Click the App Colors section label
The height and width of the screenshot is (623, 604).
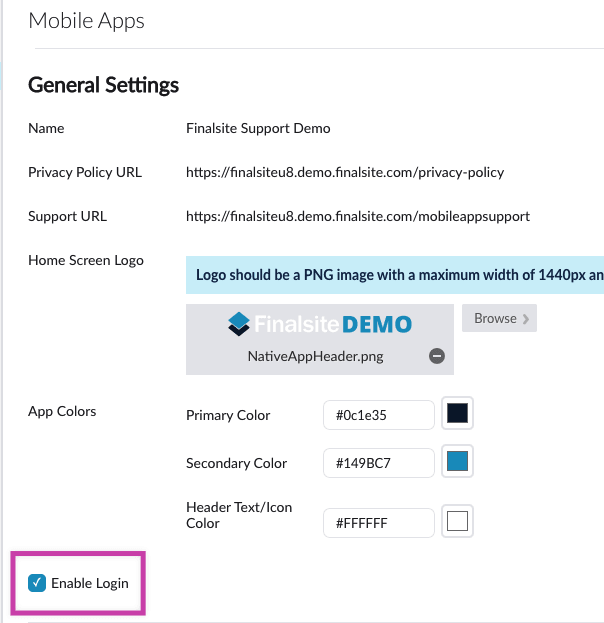click(x=62, y=411)
